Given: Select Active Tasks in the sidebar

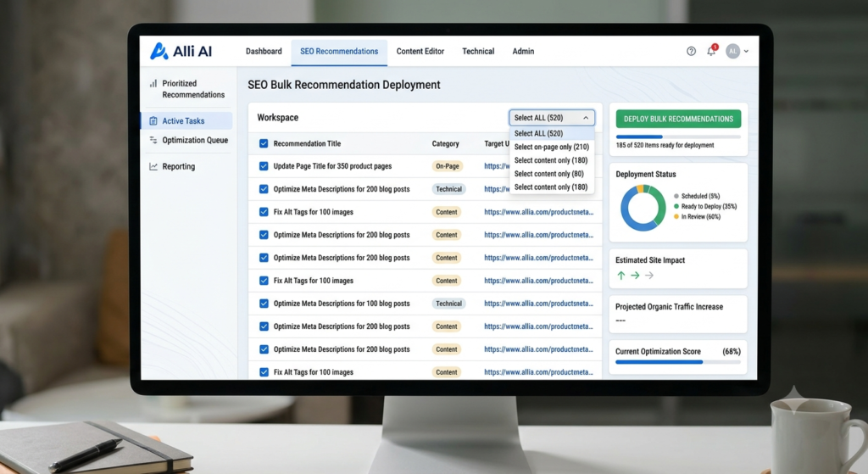Looking at the screenshot, I should [x=187, y=120].
